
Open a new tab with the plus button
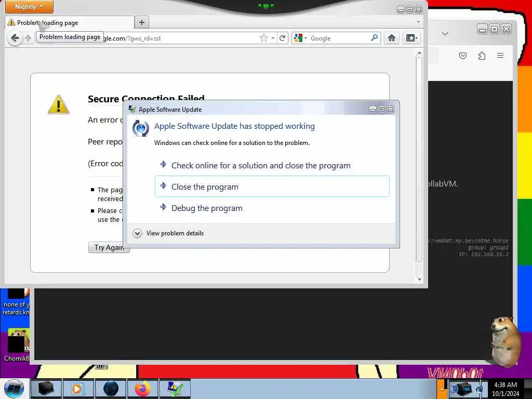142,22
